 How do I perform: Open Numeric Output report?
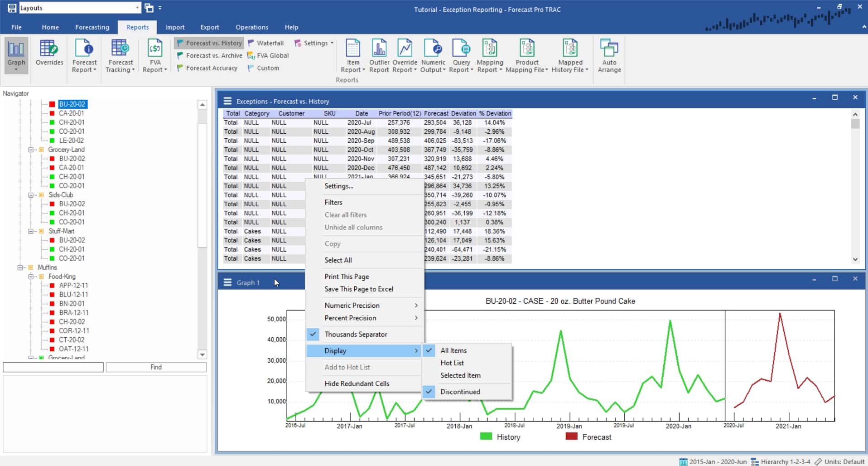(x=433, y=53)
